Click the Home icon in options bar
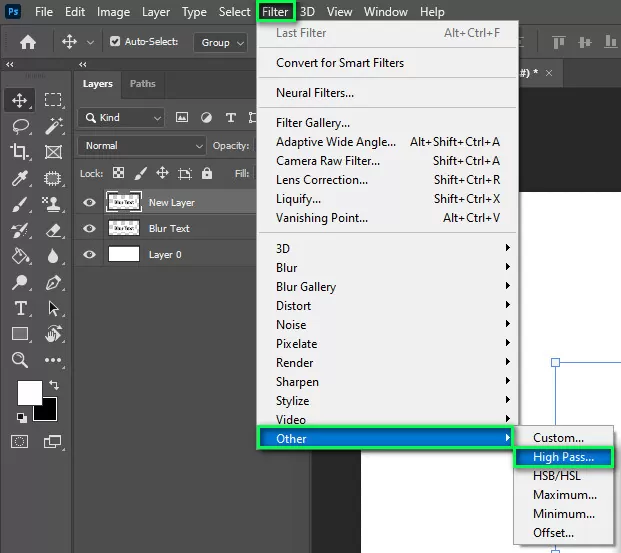Viewport: 621px width, 553px height. 28,42
